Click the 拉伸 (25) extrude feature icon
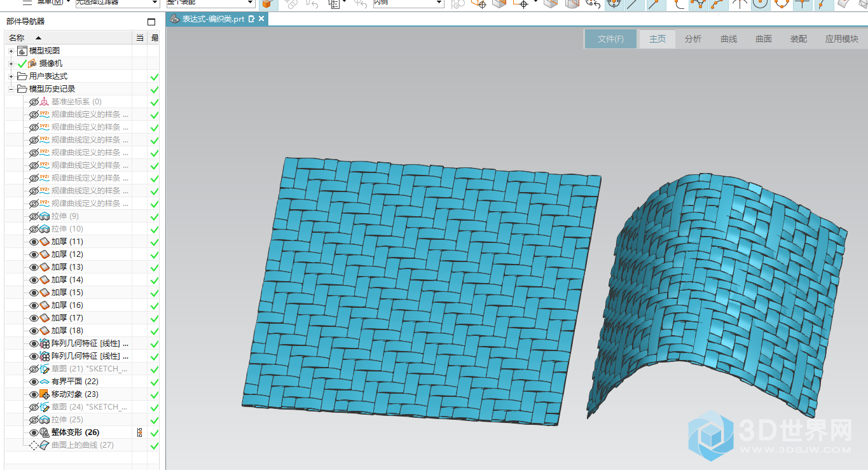This screenshot has width=868, height=470. point(45,420)
